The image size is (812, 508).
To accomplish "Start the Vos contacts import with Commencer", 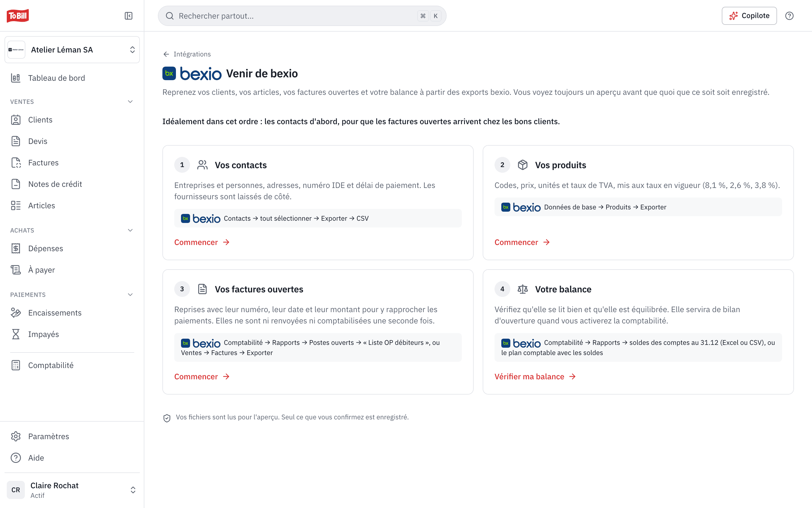I will (x=202, y=242).
